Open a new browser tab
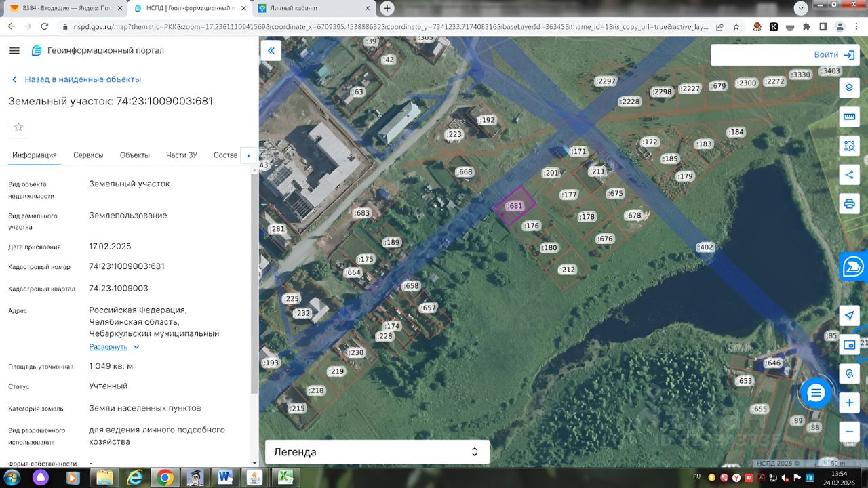Screen dimensions: 868x488 (387, 8)
